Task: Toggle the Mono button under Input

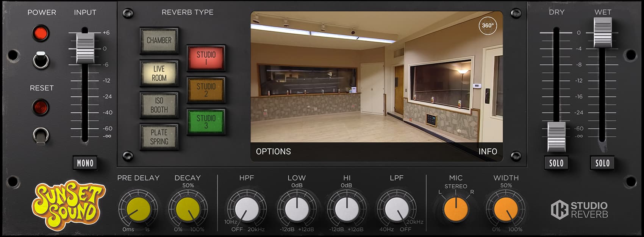Action: [x=85, y=163]
